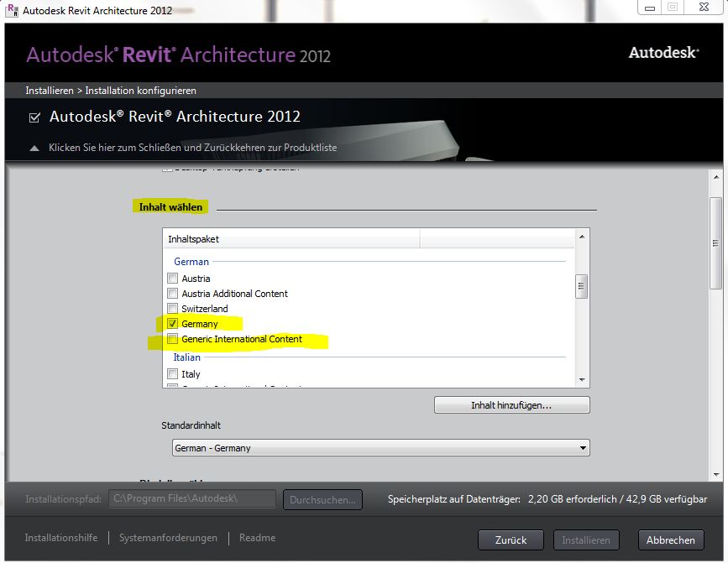Check the Austria content pack checkbox
Image resolution: width=728 pixels, height=563 pixels.
[x=172, y=279]
